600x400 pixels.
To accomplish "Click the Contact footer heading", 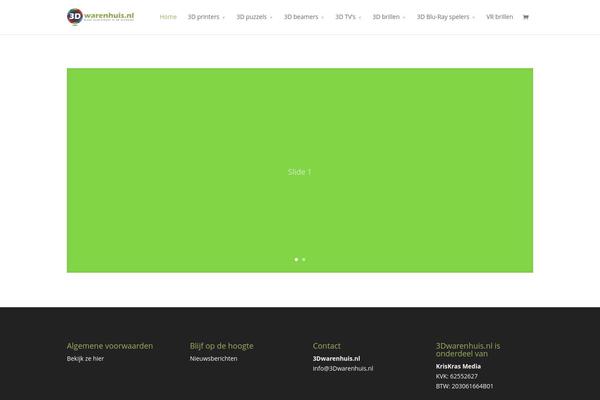I will [x=326, y=346].
